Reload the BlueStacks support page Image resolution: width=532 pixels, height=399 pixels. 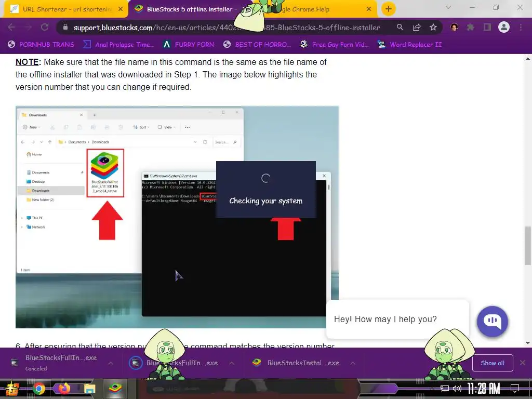(x=45, y=27)
